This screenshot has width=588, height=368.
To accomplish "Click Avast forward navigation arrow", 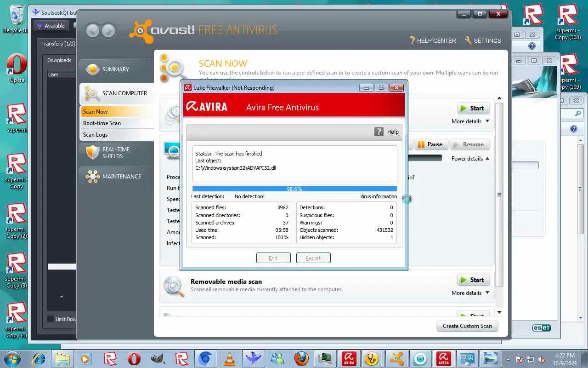I will (108, 31).
